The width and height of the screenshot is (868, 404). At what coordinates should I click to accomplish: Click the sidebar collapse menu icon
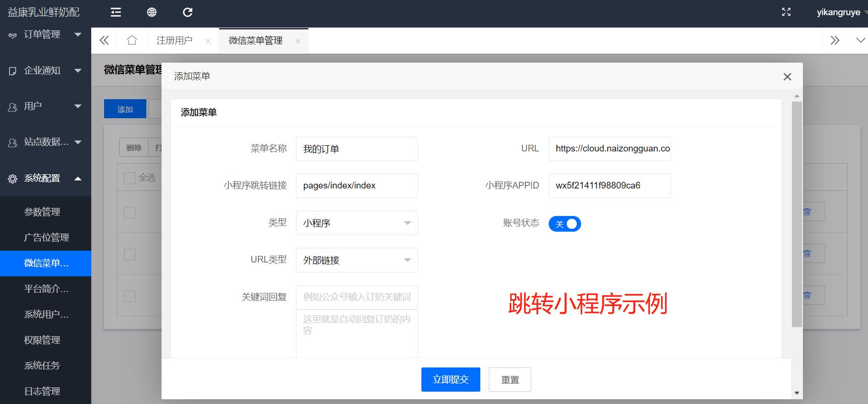116,12
